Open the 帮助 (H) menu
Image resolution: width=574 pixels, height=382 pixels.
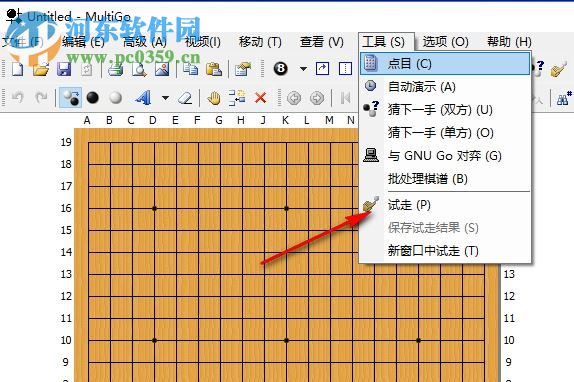[x=509, y=42]
